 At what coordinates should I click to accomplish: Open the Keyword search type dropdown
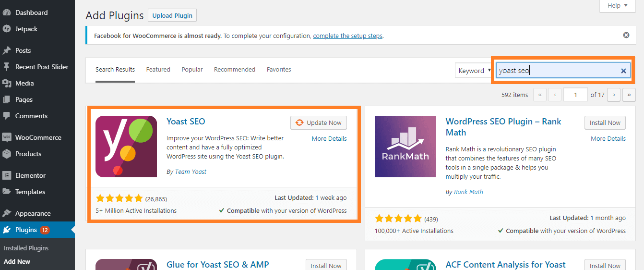pos(475,71)
